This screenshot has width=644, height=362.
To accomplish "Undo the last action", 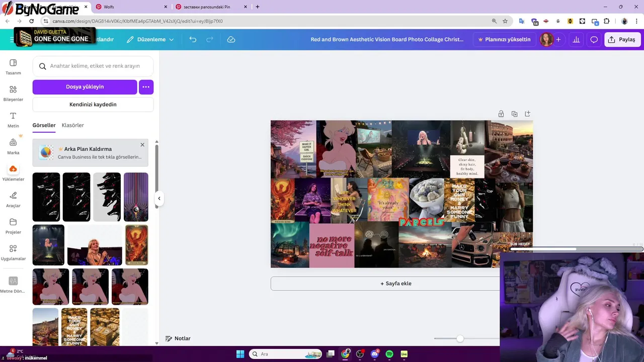I will (193, 39).
